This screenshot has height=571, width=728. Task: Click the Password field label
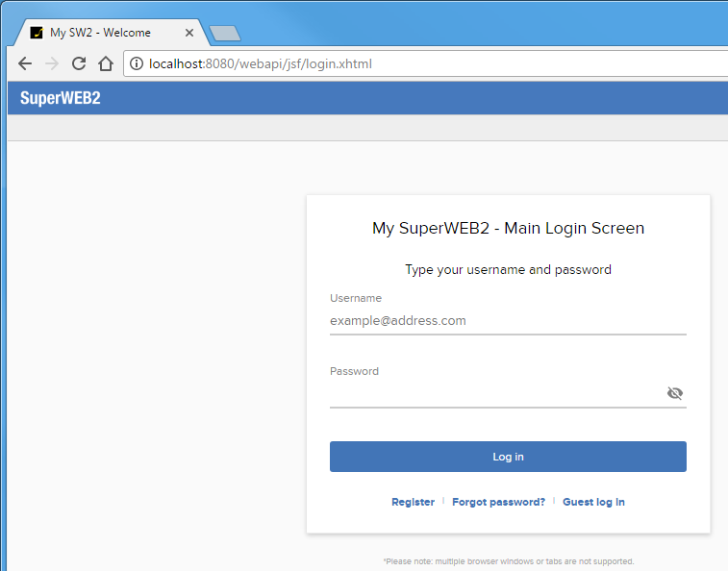point(354,371)
